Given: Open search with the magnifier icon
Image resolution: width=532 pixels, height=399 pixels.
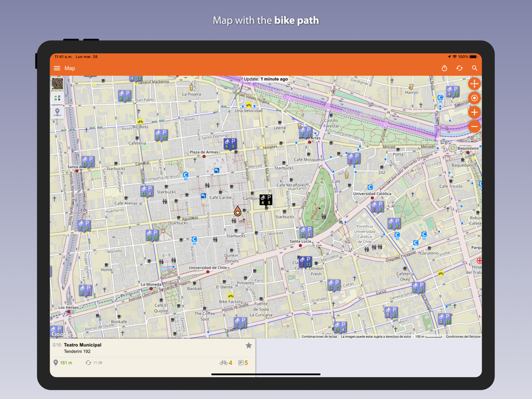Looking at the screenshot, I should pyautogui.click(x=475, y=68).
